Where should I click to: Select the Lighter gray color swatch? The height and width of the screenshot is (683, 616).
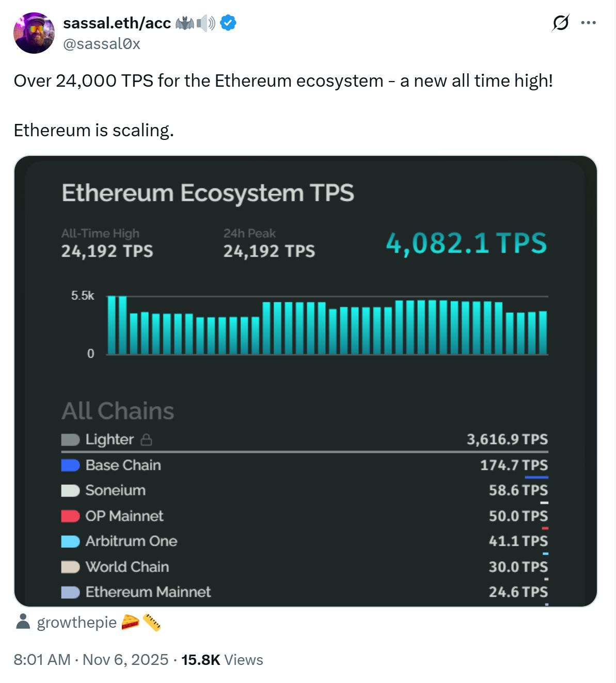(70, 440)
